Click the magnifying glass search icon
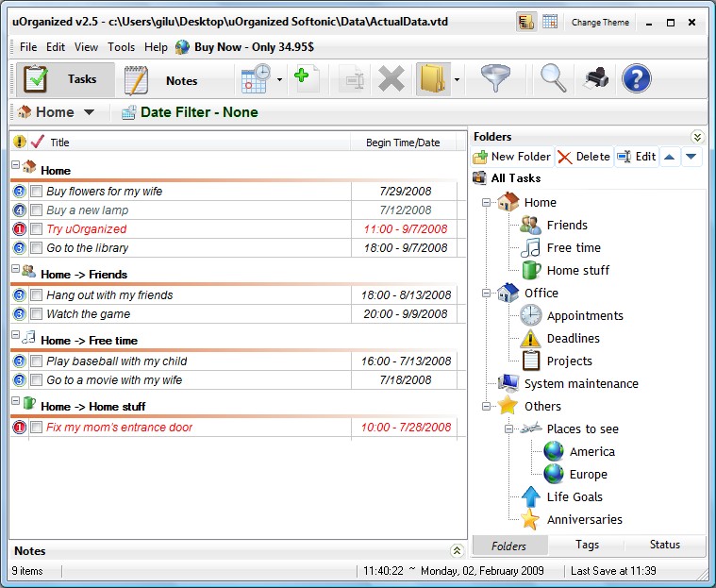 click(554, 79)
